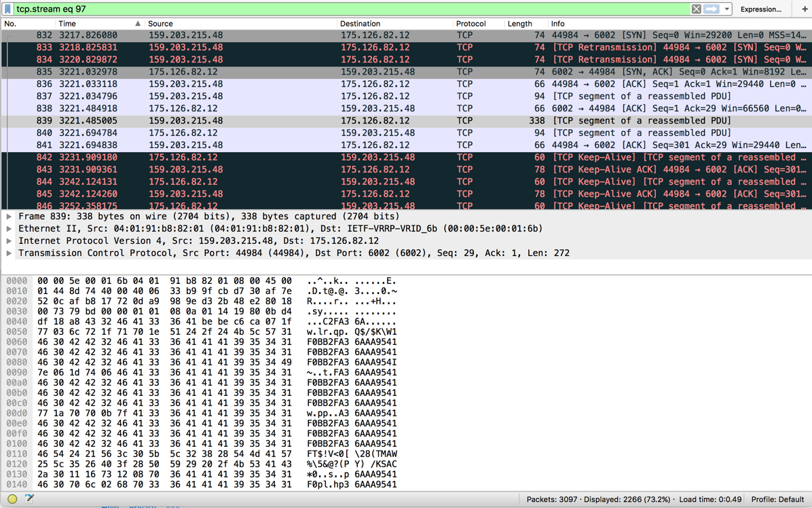Click into the tcp.stream filter field
Screen dimensions: 812x508
[339, 10]
